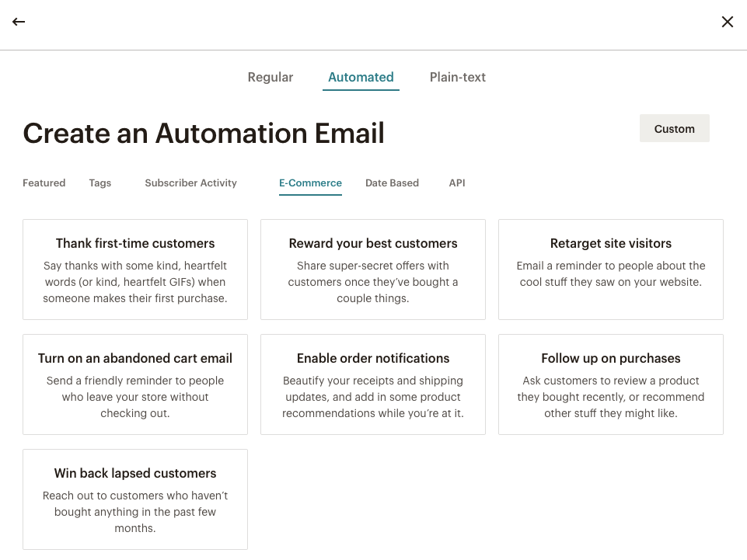Choose Enable order notifications card
This screenshot has width=747, height=560.
[x=373, y=384]
